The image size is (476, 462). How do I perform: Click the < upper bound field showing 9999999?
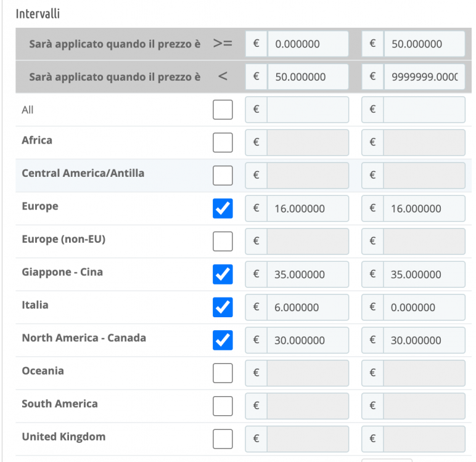[424, 77]
